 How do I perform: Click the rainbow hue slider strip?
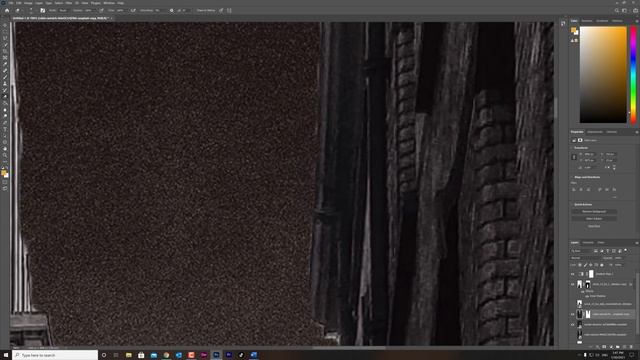click(633, 75)
